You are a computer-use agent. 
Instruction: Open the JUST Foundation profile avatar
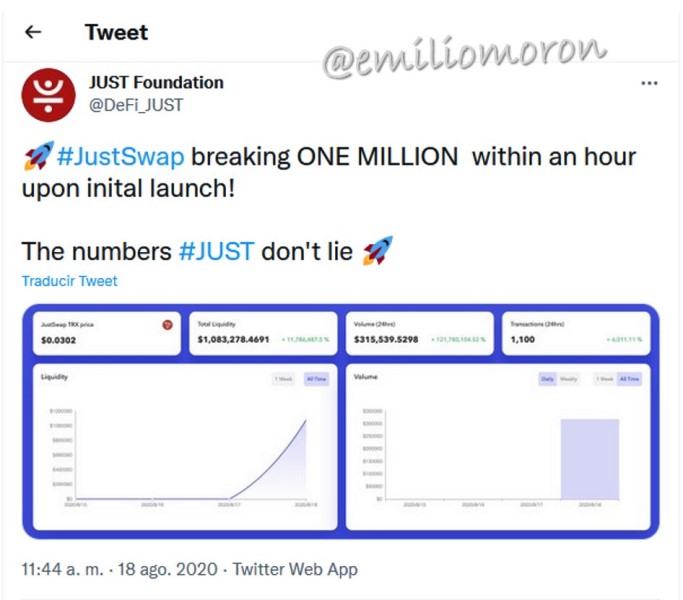(48, 95)
